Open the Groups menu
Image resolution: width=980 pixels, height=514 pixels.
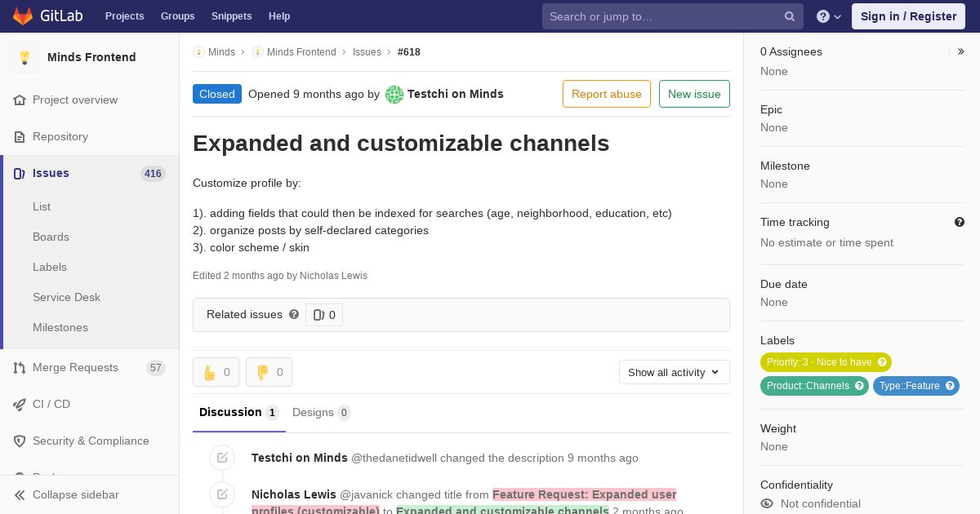178,16
